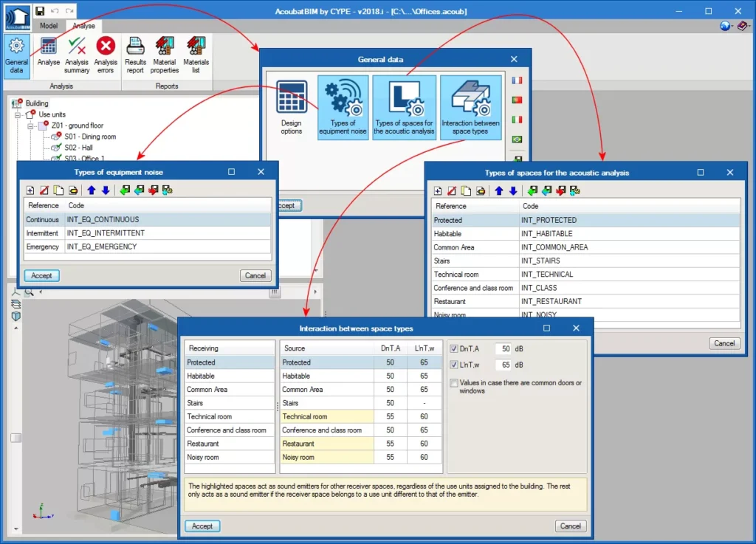Collapse the Building tree node

point(16,104)
